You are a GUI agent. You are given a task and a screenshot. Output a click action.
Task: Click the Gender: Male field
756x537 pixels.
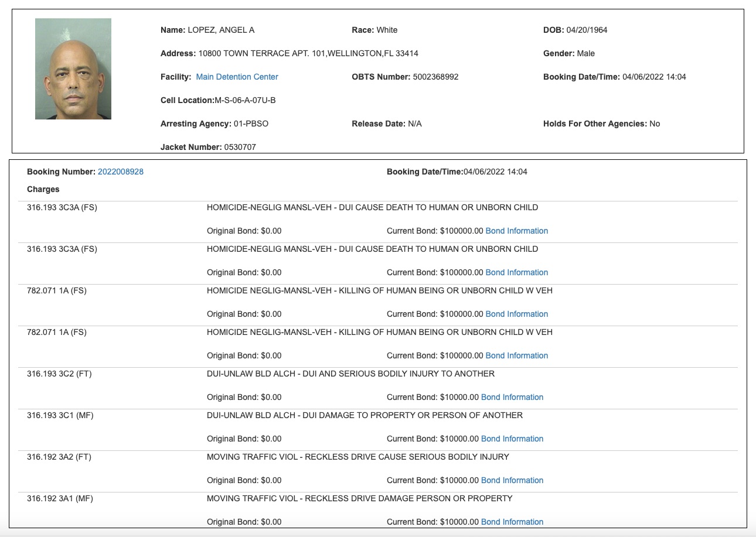click(x=569, y=53)
